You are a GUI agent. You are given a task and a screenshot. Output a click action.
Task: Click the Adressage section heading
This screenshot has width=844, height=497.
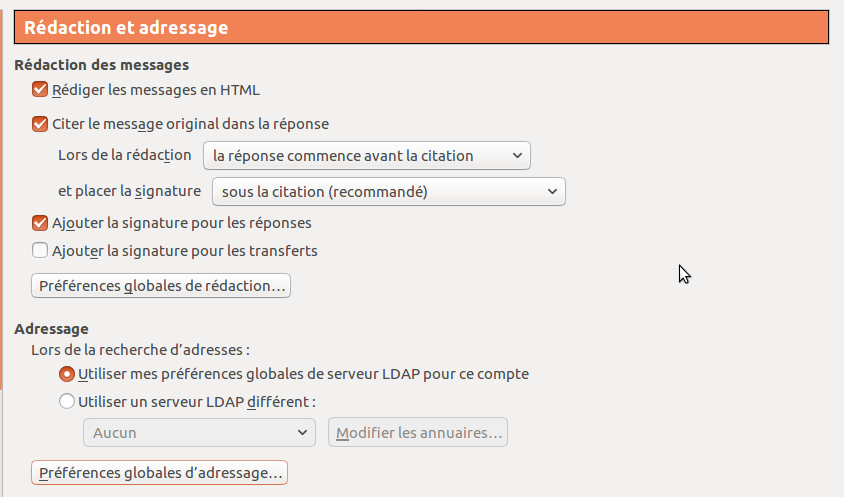pyautogui.click(x=52, y=328)
